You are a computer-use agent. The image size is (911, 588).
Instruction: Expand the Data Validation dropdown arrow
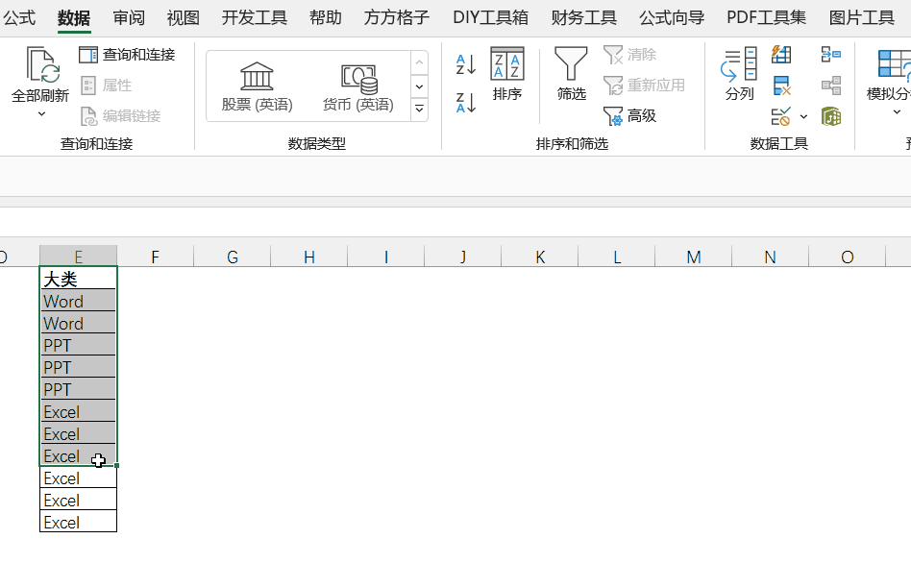[x=803, y=117]
